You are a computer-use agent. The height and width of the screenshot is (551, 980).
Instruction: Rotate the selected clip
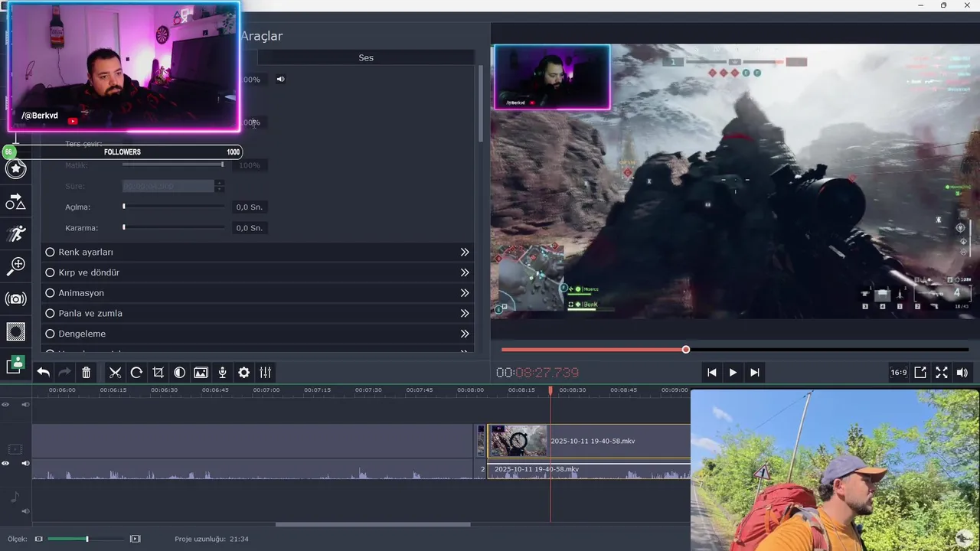[x=136, y=373]
